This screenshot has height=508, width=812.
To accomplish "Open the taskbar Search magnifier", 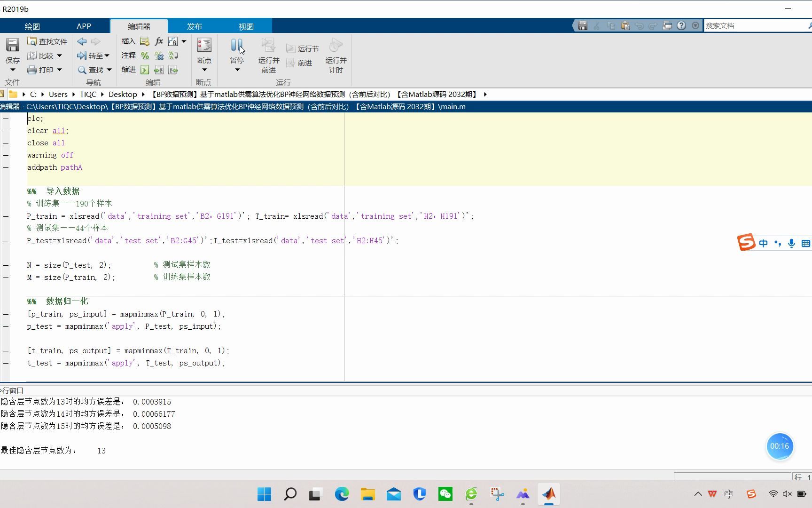I will [x=290, y=494].
